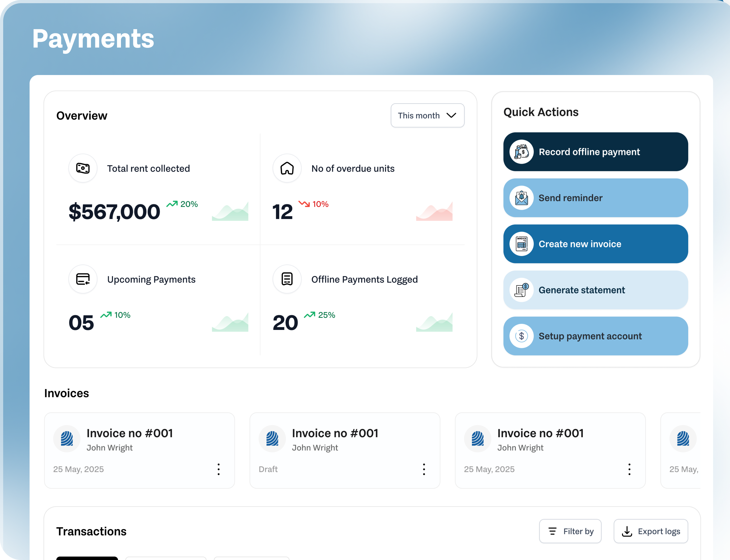Open the three-dot menu on the Draft invoice card

point(424,469)
